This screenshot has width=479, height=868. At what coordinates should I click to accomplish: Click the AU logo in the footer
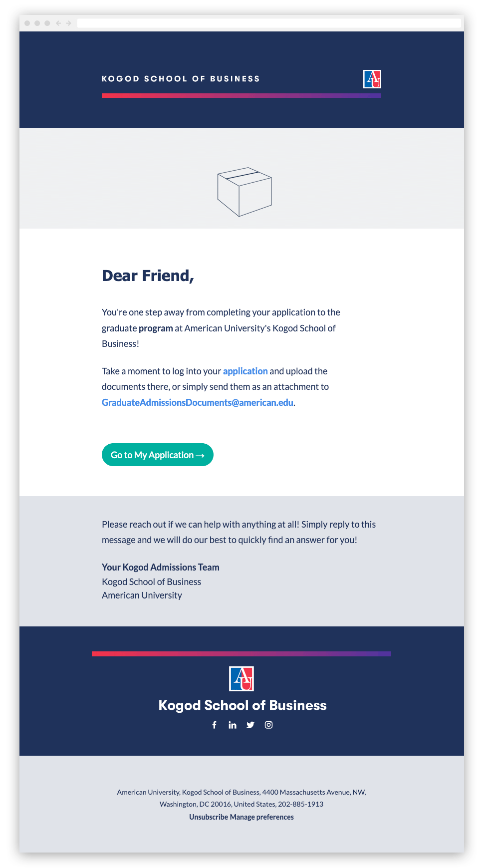tap(241, 679)
